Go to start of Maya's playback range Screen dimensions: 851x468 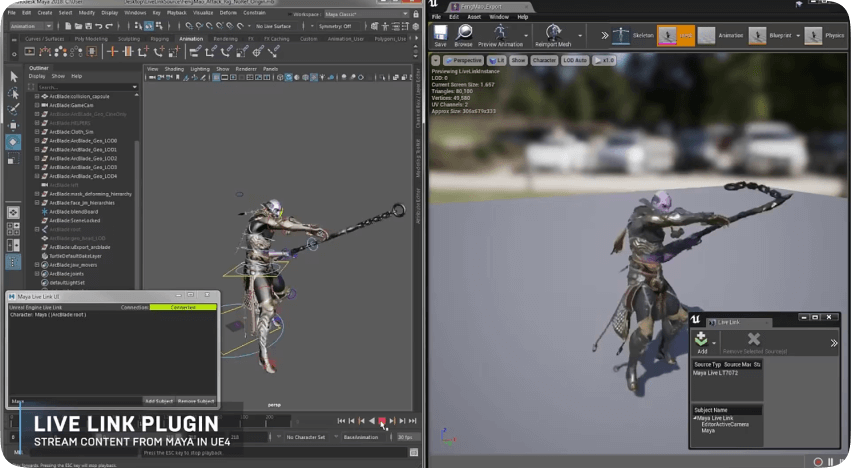341,421
